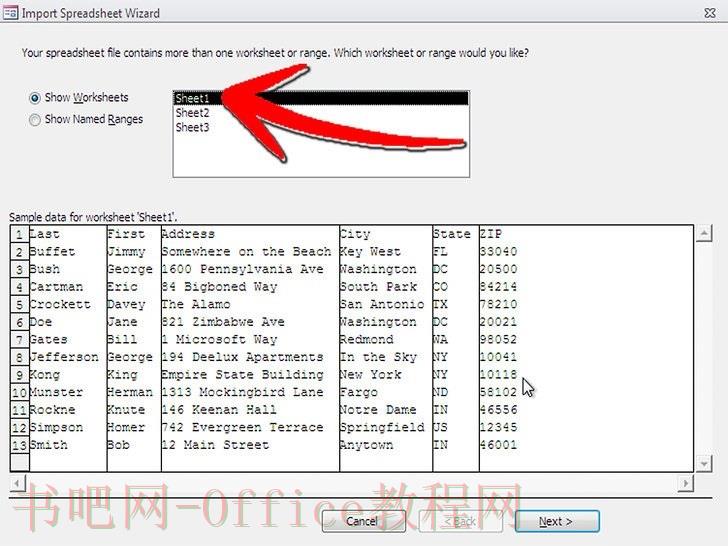Click the 'Simpson' last name cell
This screenshot has width=728, height=546.
tap(68, 428)
